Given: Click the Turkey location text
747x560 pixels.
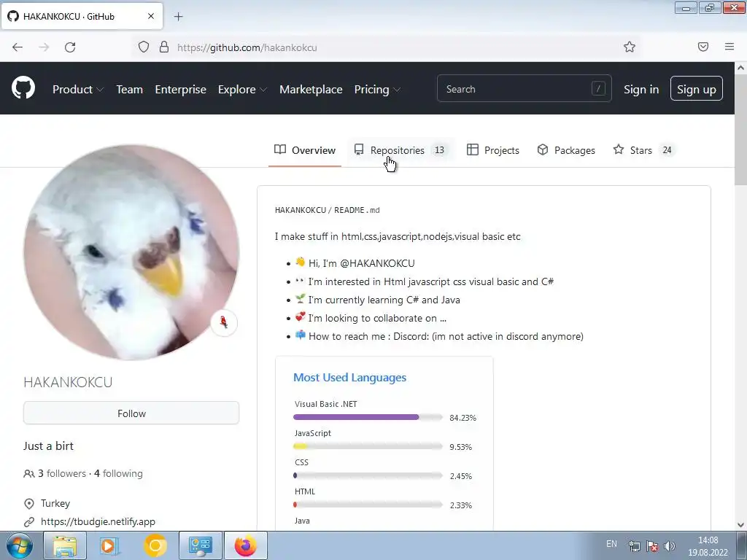Looking at the screenshot, I should [55, 503].
